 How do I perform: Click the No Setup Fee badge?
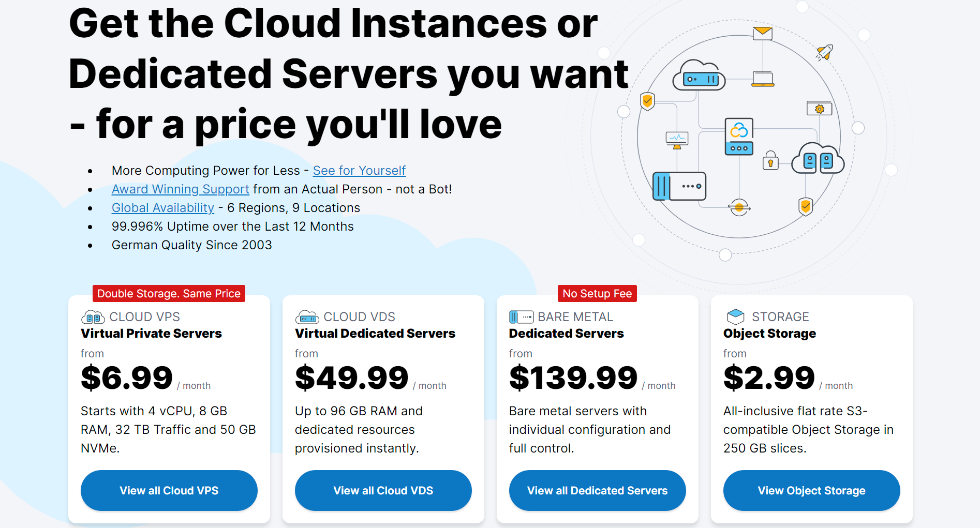click(597, 293)
